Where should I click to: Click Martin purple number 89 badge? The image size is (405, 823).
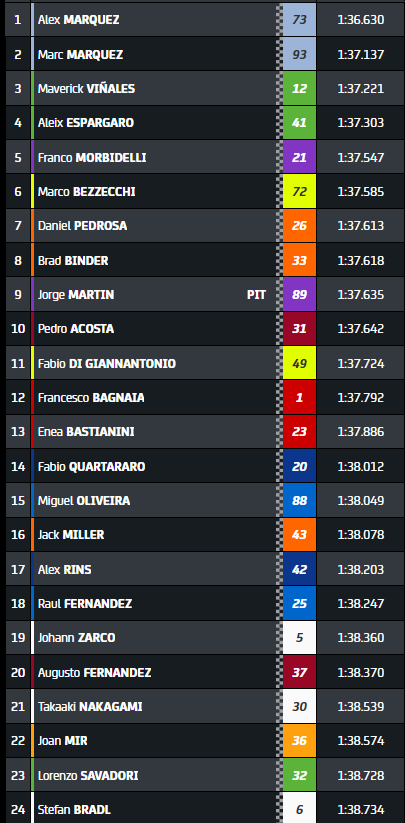coord(299,294)
